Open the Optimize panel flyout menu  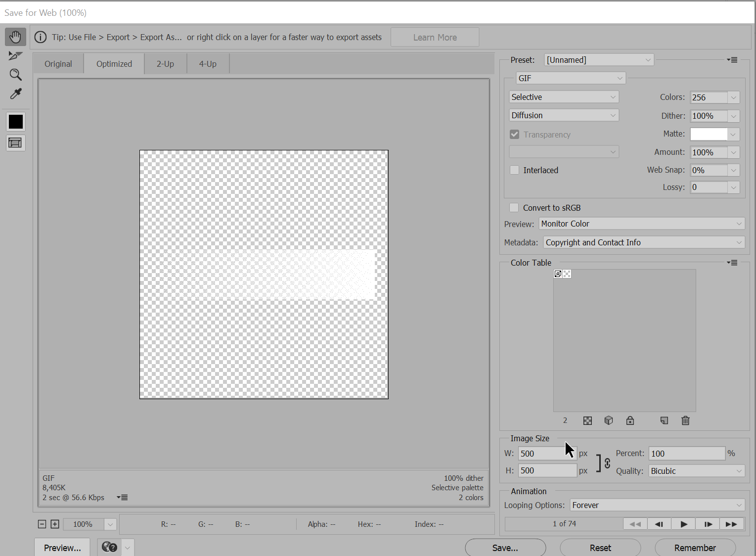point(732,60)
